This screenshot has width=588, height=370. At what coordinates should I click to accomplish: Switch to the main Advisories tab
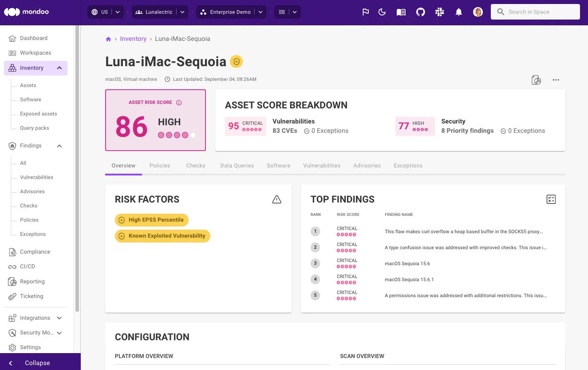367,166
